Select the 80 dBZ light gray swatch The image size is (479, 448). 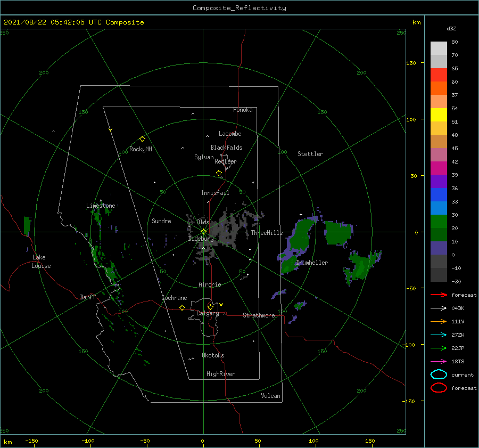[x=439, y=48]
